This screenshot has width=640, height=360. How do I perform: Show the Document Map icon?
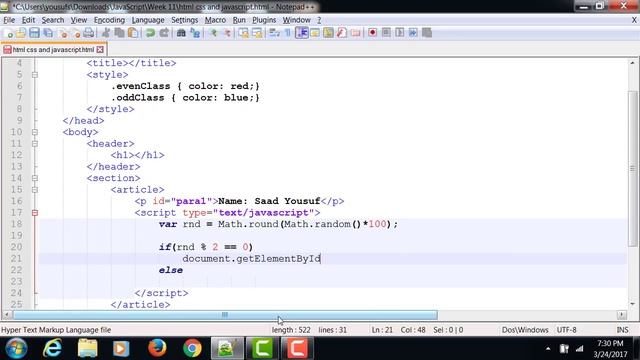(328, 33)
